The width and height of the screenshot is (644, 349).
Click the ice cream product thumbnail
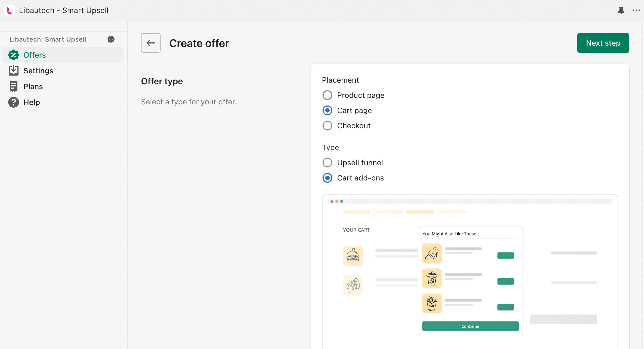point(432,253)
